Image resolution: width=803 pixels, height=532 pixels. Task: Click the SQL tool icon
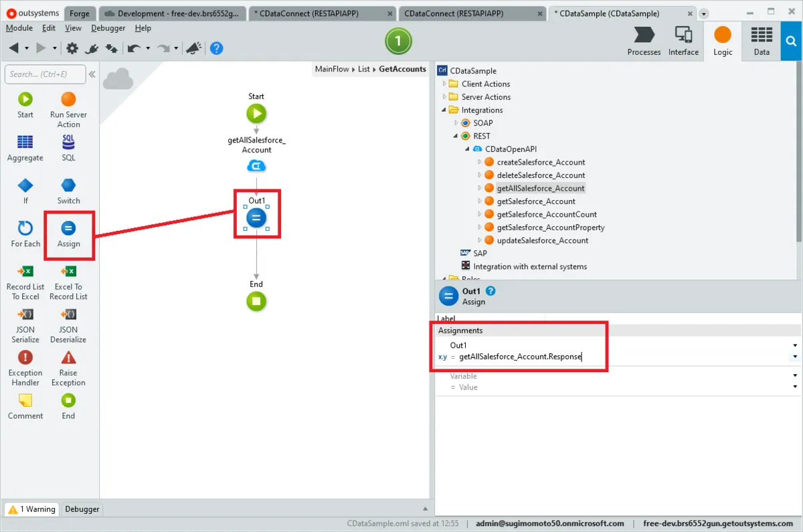pyautogui.click(x=68, y=143)
